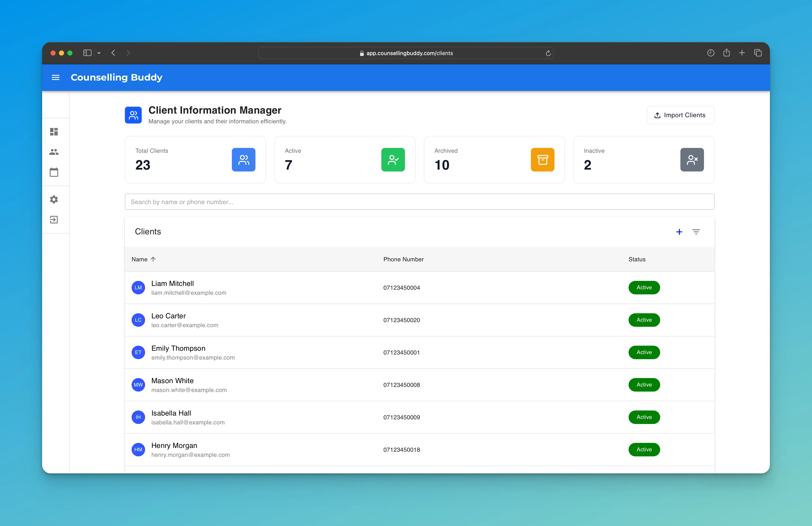Toggle Henry Morgan's Active status badge
Screen dimensions: 812x526
click(x=644, y=449)
